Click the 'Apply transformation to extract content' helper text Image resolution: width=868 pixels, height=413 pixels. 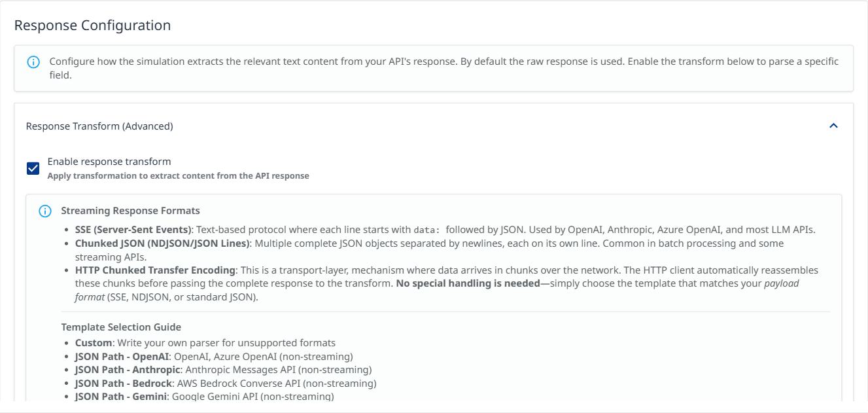coord(179,176)
